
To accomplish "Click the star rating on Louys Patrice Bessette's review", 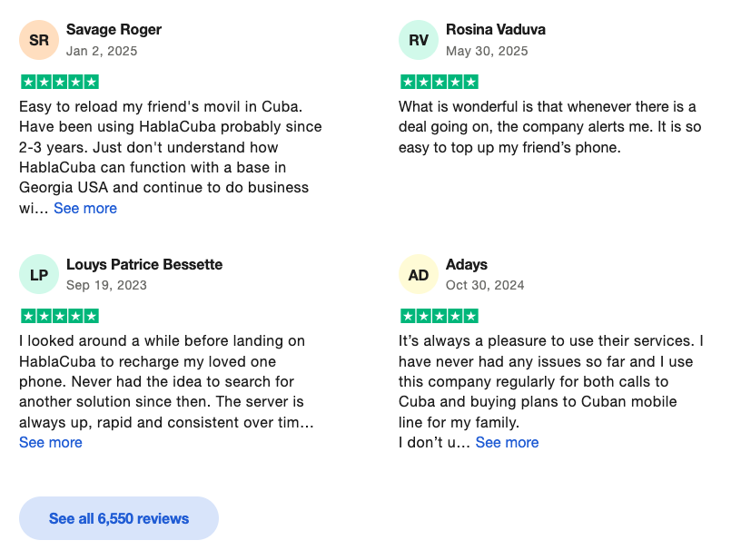I will (60, 317).
